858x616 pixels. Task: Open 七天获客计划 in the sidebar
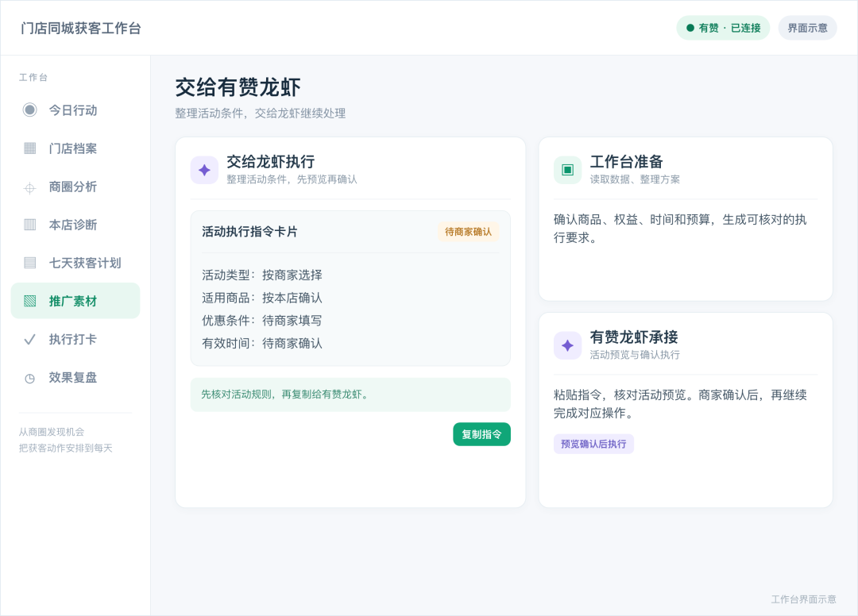(75, 263)
